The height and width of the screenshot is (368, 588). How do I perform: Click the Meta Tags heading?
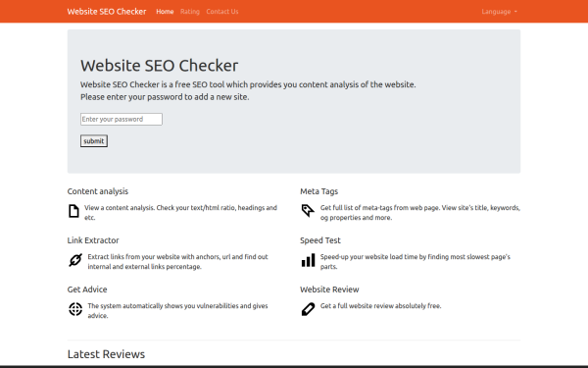318,191
